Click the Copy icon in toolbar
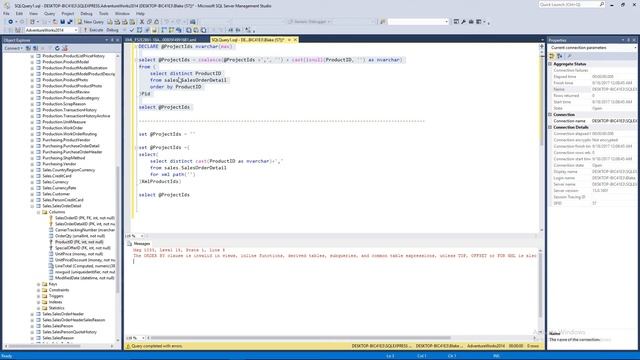This screenshot has height=360, width=640. click(x=149, y=22)
